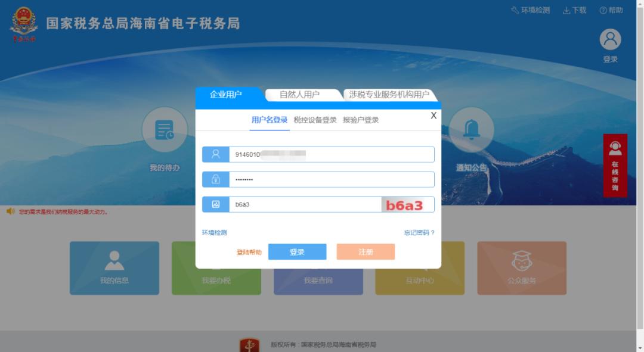644x352 pixels.
Task: Switch to 涉税专业服务机构用户 tab
Action: [x=389, y=95]
